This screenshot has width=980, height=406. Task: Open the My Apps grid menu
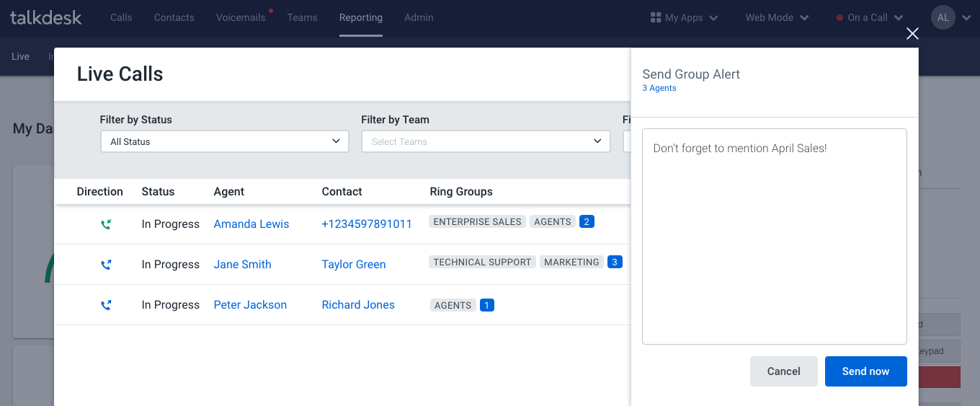pos(684,17)
